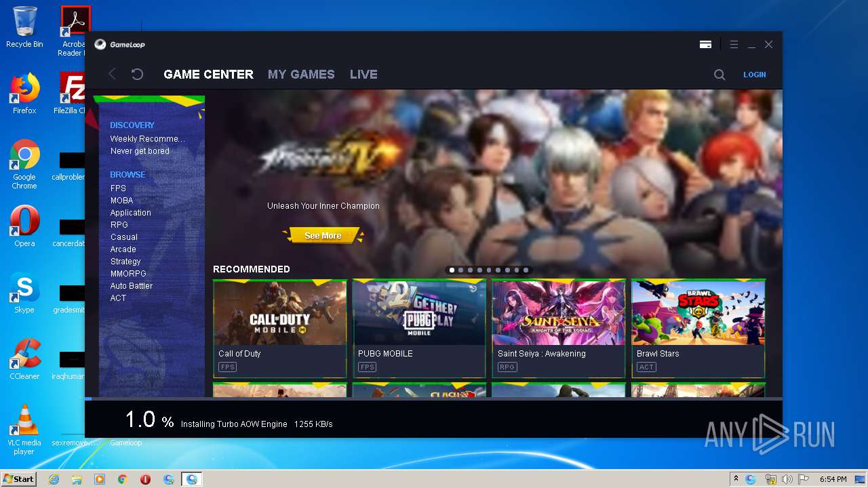This screenshot has width=868, height=488.
Task: Open Weekly Recommendations in Discovery
Action: pyautogui.click(x=147, y=139)
